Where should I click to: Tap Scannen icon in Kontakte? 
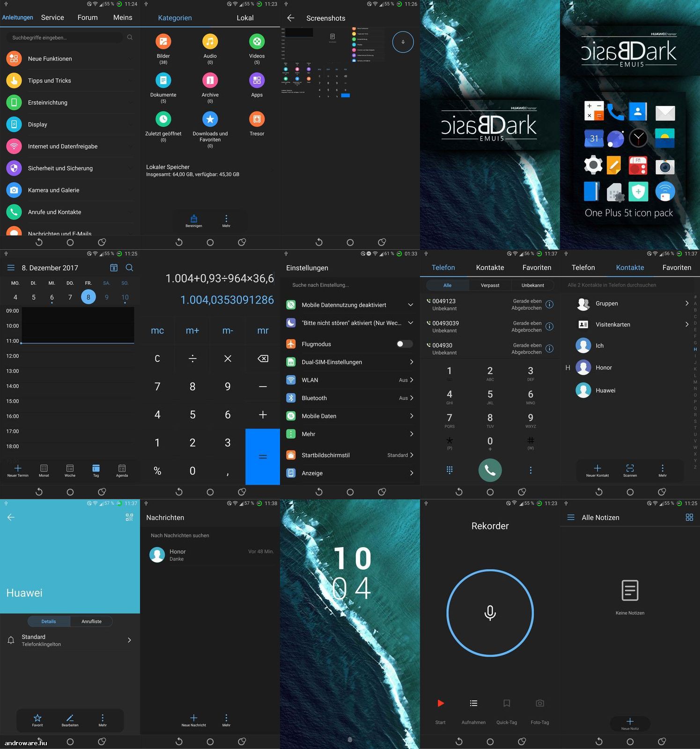[630, 468]
